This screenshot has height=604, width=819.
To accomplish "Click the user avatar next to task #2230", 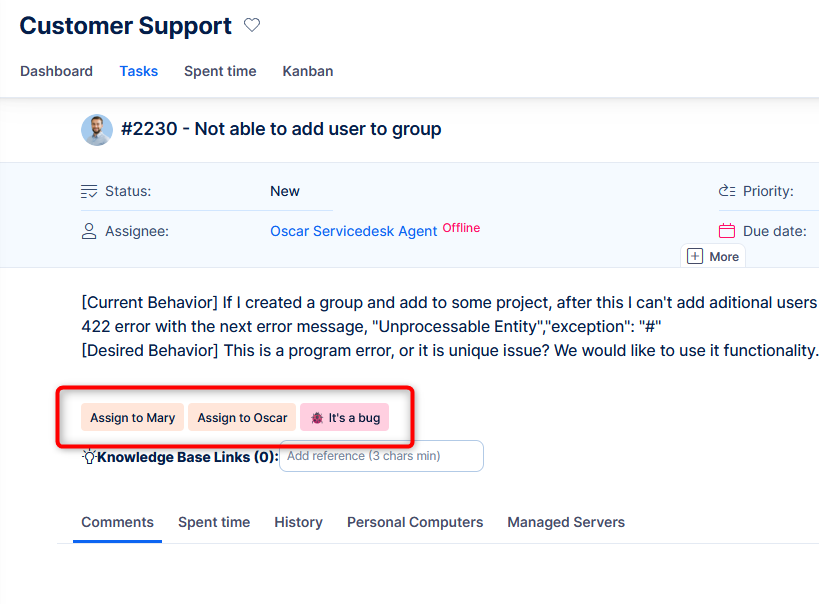I will (97, 130).
